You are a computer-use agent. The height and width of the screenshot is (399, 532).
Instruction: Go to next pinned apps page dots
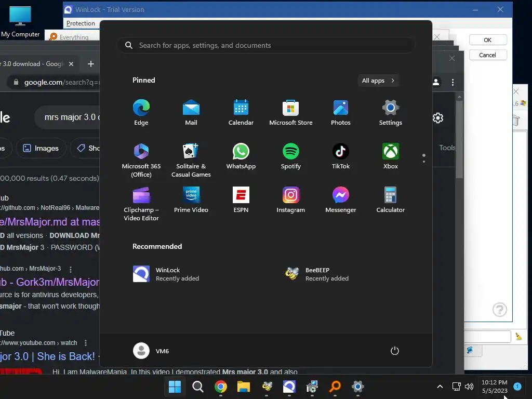pyautogui.click(x=424, y=158)
